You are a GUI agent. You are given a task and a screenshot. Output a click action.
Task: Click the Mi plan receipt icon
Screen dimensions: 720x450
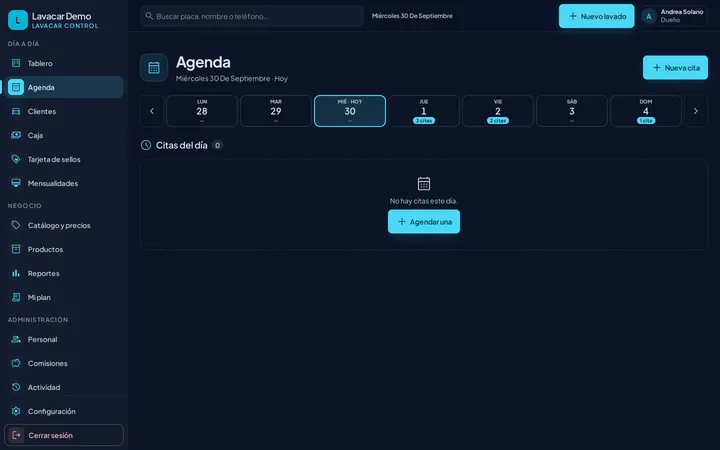tap(16, 297)
